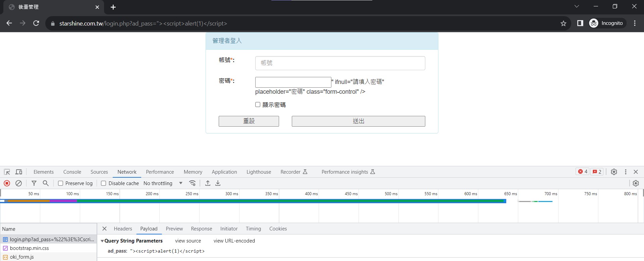Open the browser side panel
The width and height of the screenshot is (644, 261).
(x=580, y=23)
